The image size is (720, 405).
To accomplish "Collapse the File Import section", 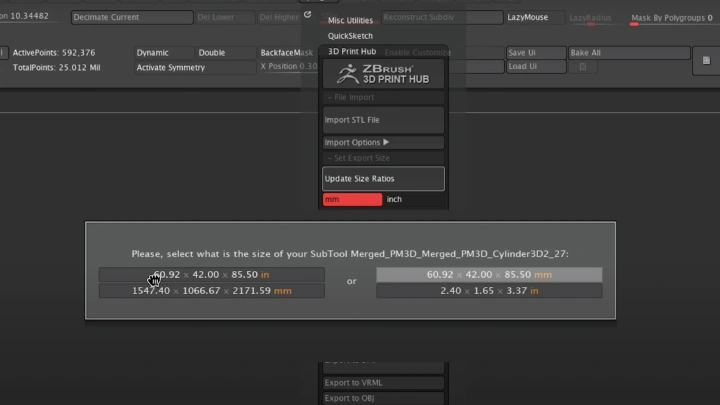I will point(383,97).
